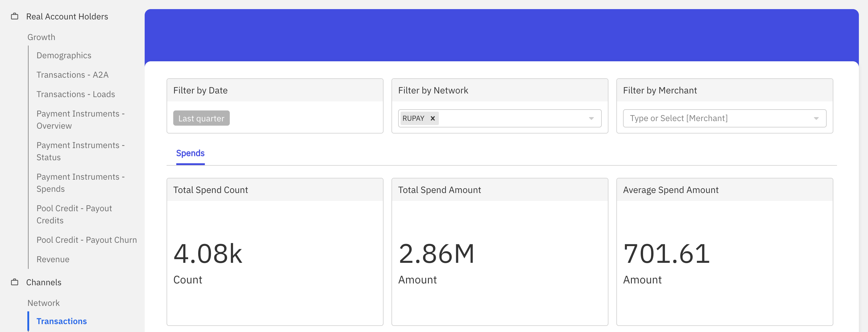The image size is (868, 332).
Task: Click the Total Spend Count card header
Action: point(275,190)
